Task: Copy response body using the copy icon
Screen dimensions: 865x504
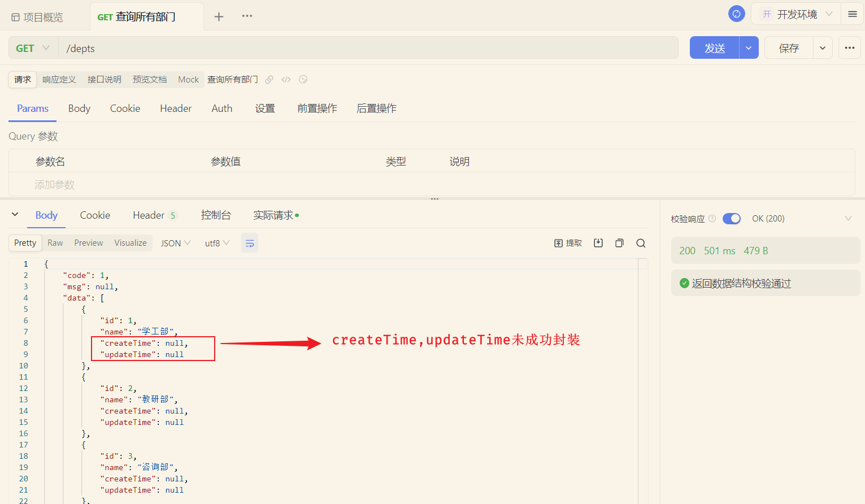Action: [x=619, y=242]
